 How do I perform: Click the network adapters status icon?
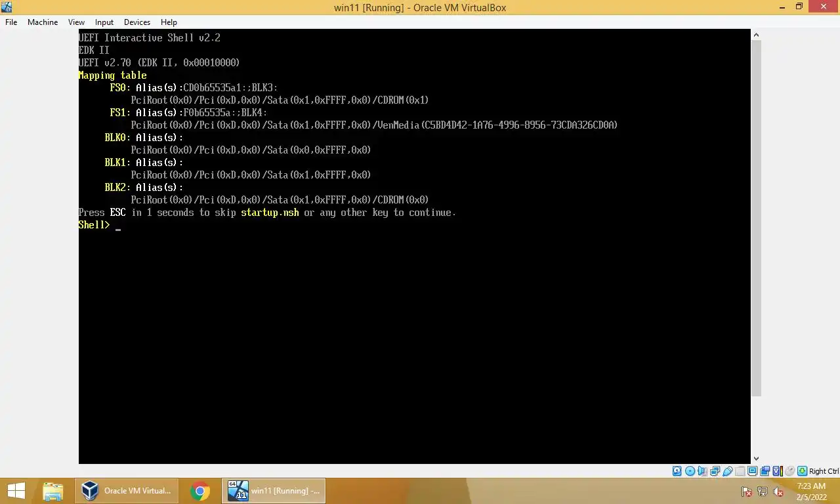715,471
